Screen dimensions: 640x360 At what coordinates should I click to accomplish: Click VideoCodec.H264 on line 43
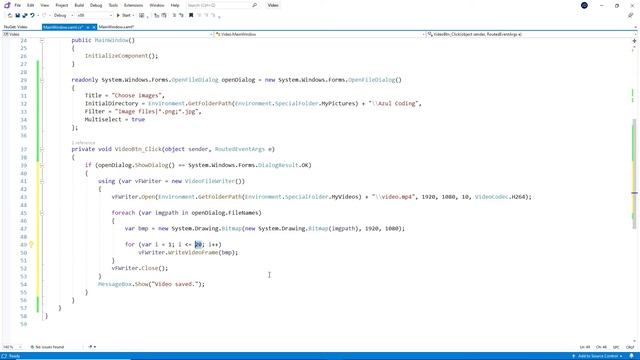coord(499,197)
